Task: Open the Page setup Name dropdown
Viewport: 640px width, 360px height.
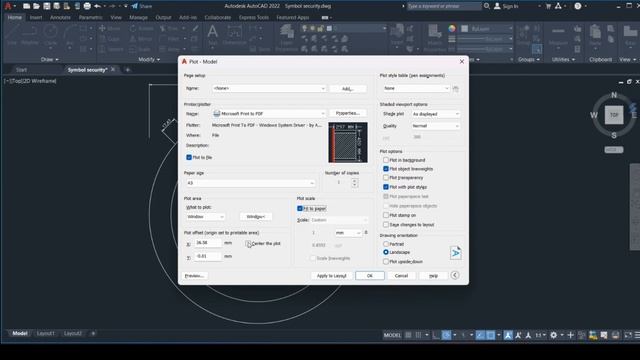Action: [x=269, y=89]
